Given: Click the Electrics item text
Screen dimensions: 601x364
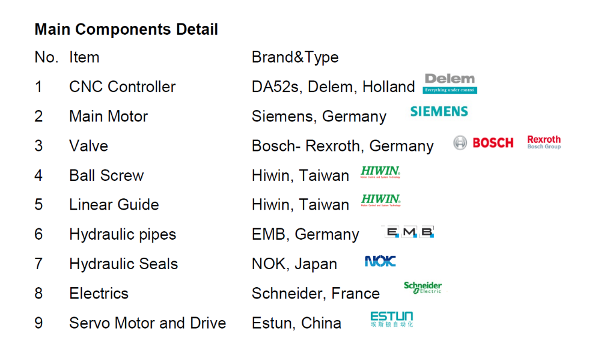Looking at the screenshot, I should point(99,294).
